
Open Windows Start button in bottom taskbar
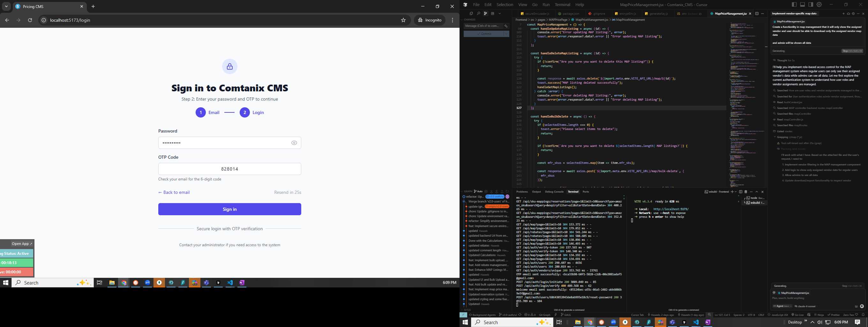(x=465, y=322)
